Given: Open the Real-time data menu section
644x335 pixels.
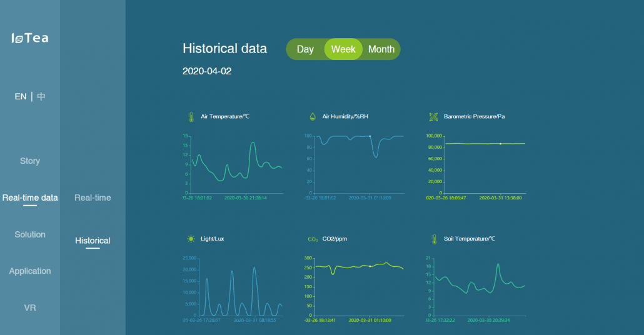Looking at the screenshot, I should pyautogui.click(x=30, y=197).
